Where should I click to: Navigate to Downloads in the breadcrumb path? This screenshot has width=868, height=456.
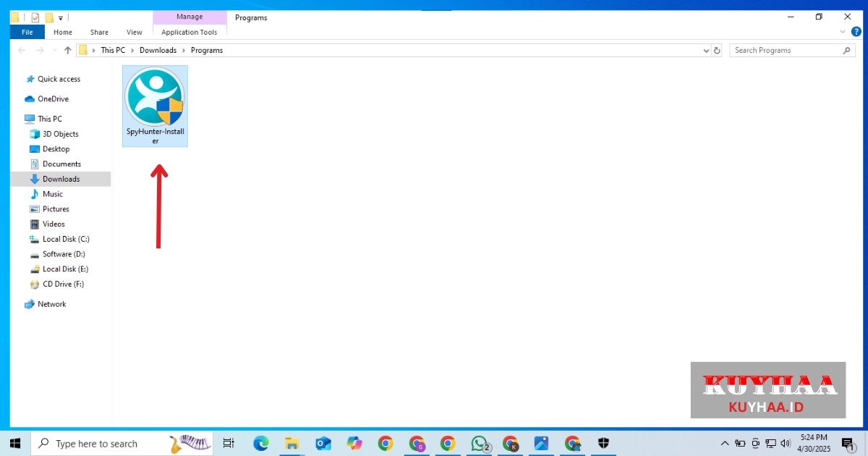[158, 51]
